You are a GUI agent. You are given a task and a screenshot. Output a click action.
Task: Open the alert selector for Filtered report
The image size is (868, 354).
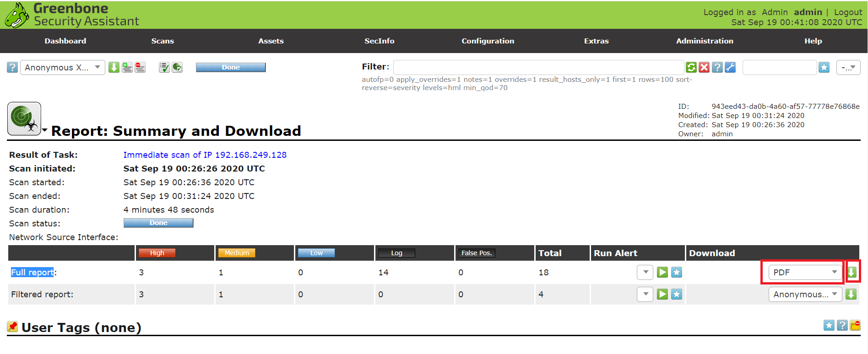[645, 294]
